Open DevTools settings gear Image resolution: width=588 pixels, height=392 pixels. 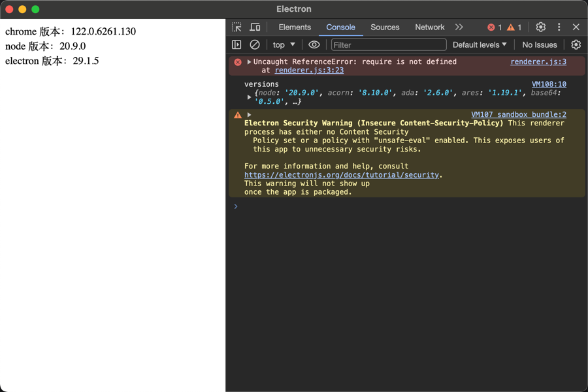point(540,27)
